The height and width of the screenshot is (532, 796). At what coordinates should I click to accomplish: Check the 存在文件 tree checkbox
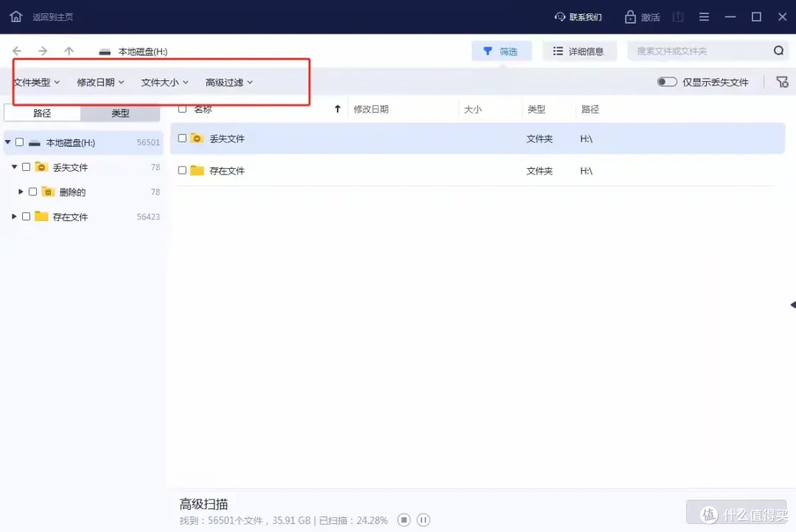[26, 216]
